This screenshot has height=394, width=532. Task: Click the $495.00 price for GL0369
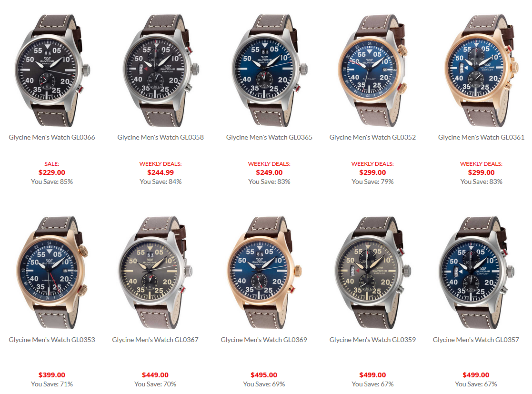(264, 374)
